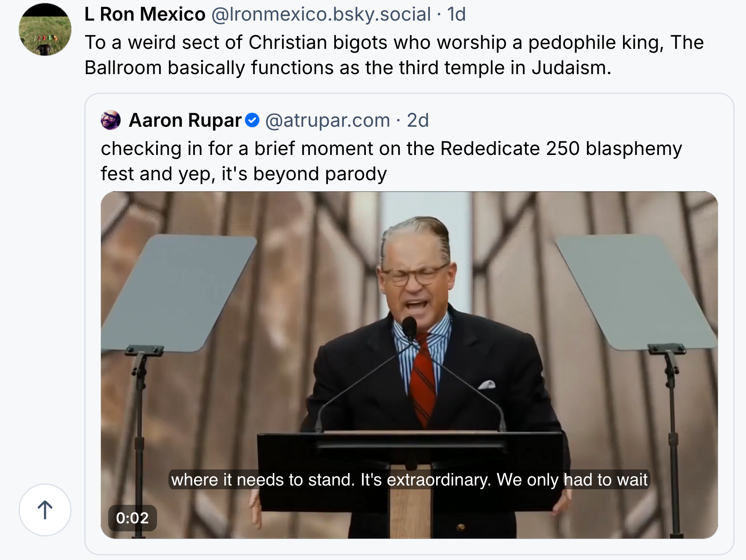Play the embedded speech video
Screen dimensions: 746x560
point(409,365)
